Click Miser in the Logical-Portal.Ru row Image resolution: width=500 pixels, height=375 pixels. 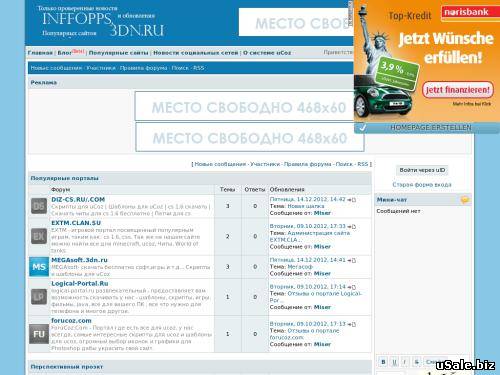click(322, 307)
